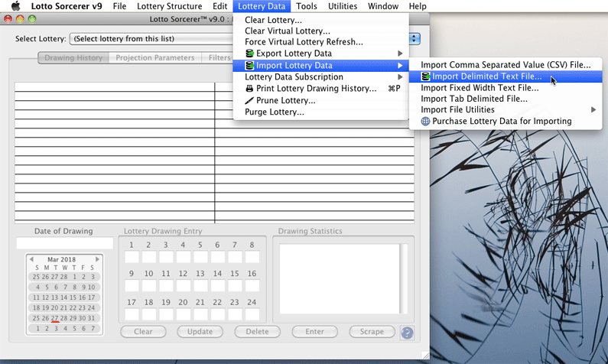608x364 pixels.
Task: Open the Window menu
Action: [x=383, y=6]
